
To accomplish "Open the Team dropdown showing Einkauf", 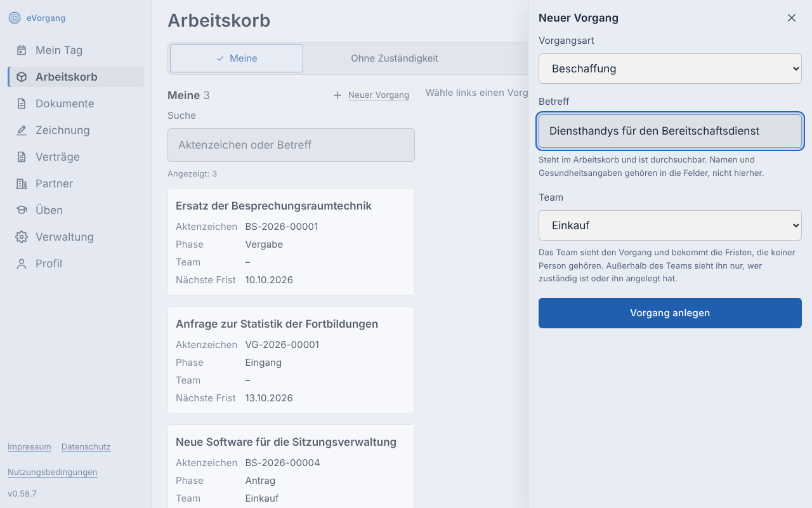I will coord(670,225).
